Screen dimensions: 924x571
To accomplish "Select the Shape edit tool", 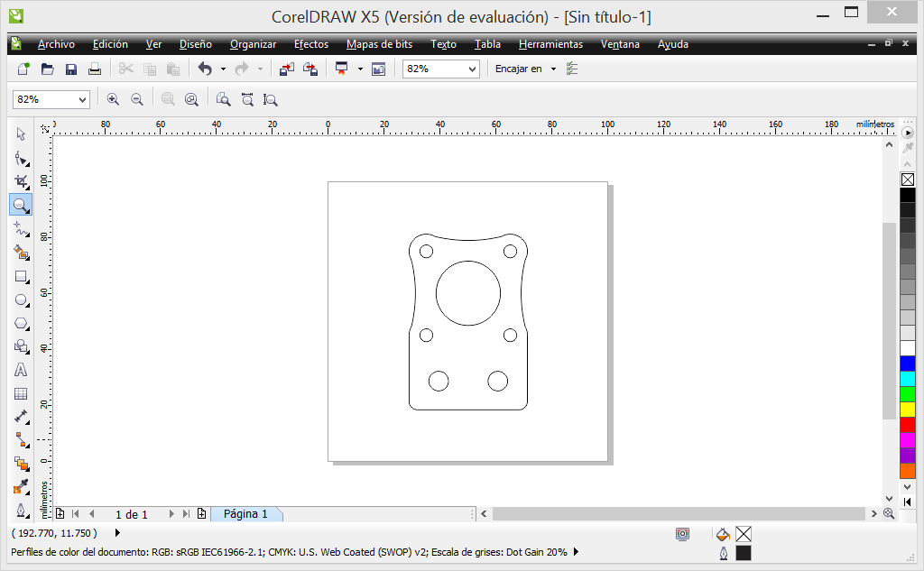I will [x=21, y=158].
